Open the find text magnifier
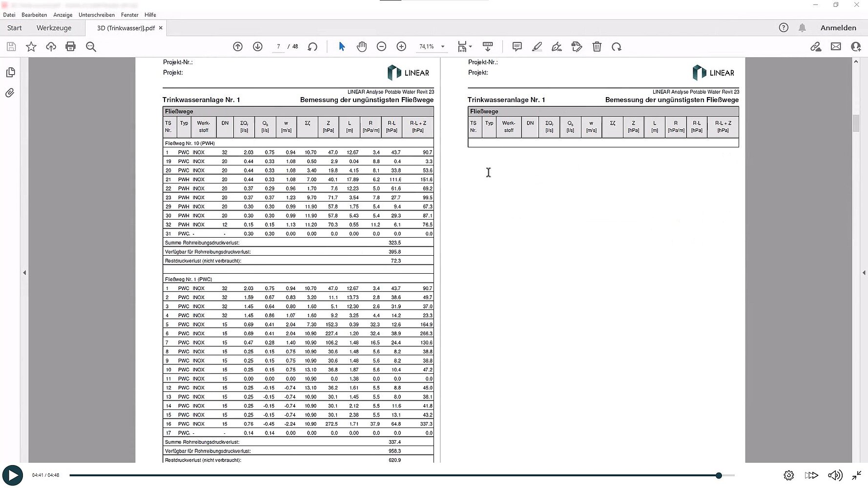 [91, 47]
